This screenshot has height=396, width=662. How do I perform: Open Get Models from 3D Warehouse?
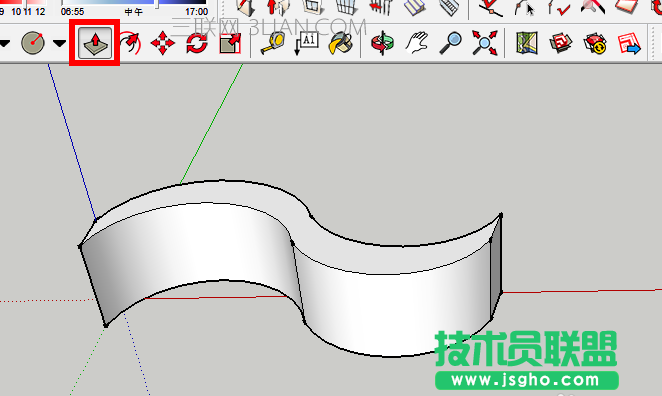pos(560,43)
